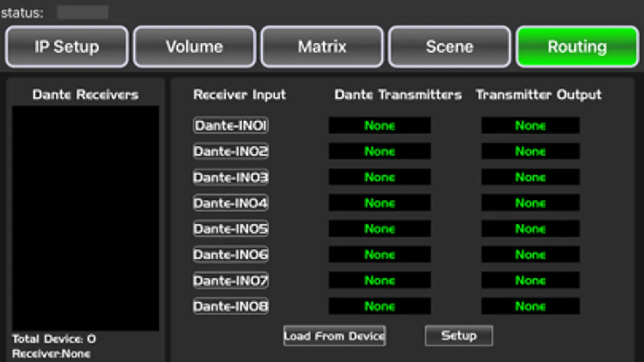Pick Dante transmitter for Dante-IN06 row
Screen dimensions: 644x362
pos(380,254)
